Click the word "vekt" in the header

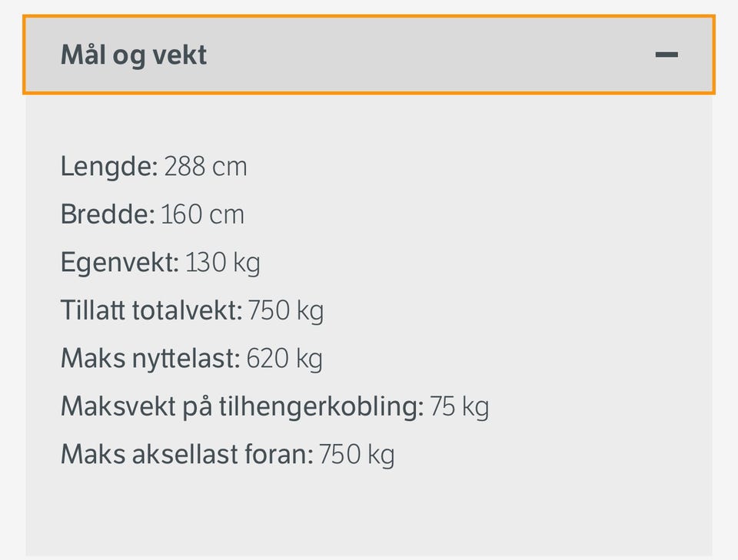click(x=180, y=55)
